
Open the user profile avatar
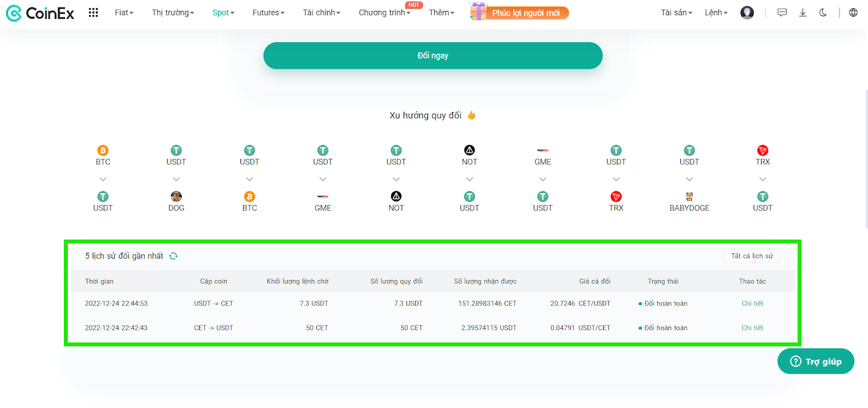pos(747,12)
